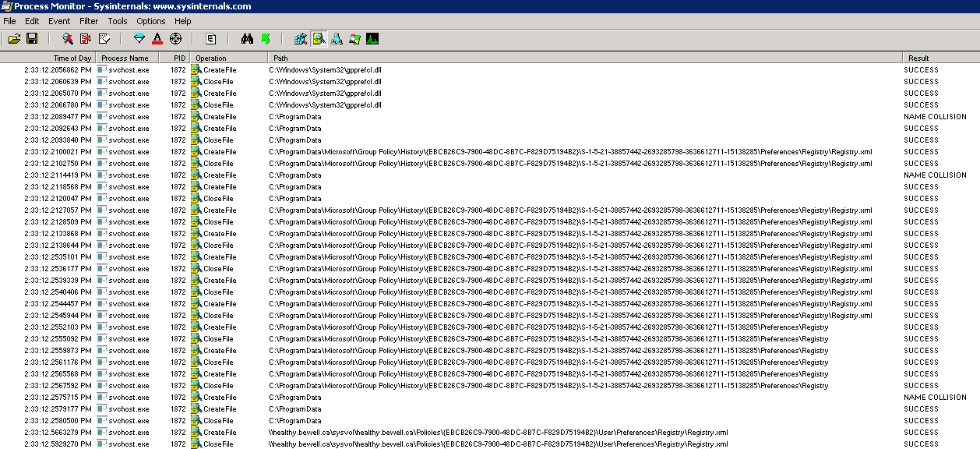Viewport: 980px width, 449px height.
Task: Click the Find binoculars icon
Action: (247, 38)
